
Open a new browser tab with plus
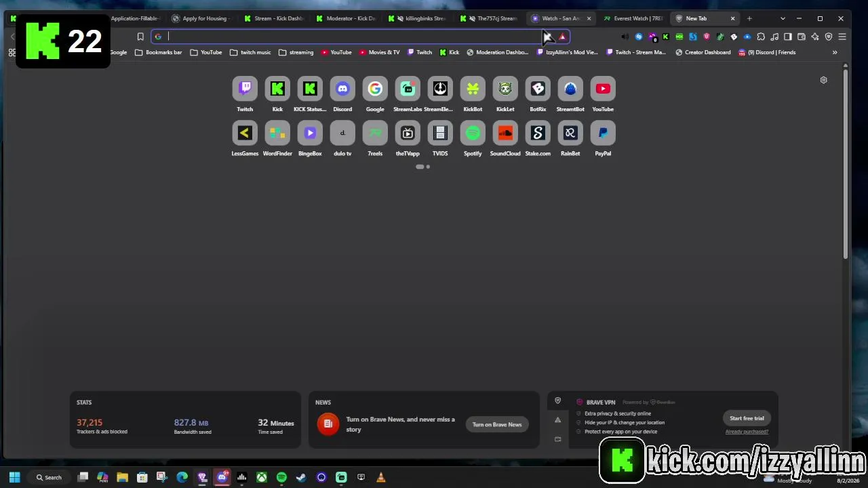tap(749, 18)
